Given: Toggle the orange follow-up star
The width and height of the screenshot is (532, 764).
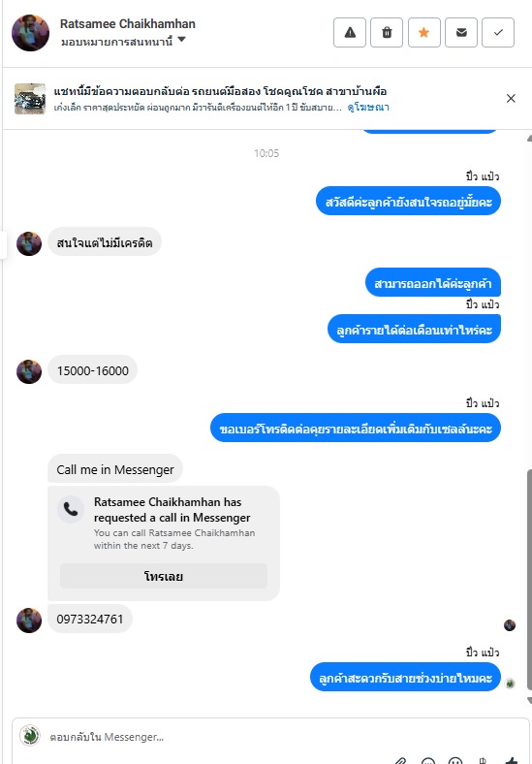Looking at the screenshot, I should coord(423,33).
